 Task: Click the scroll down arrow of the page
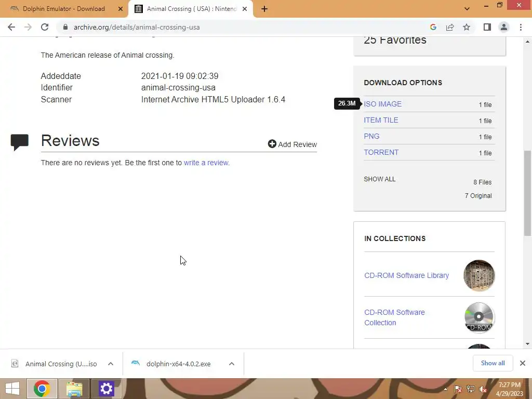coord(527,344)
